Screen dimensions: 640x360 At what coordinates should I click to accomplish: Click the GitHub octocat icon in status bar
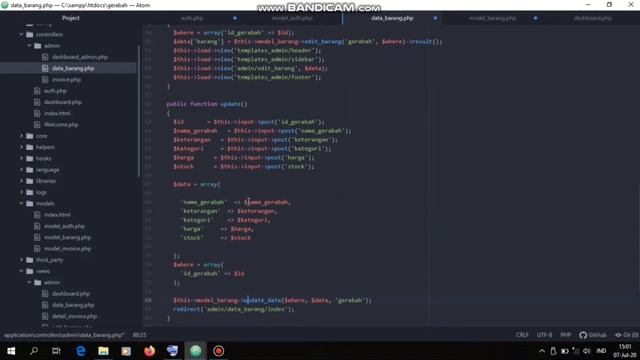tap(583, 335)
